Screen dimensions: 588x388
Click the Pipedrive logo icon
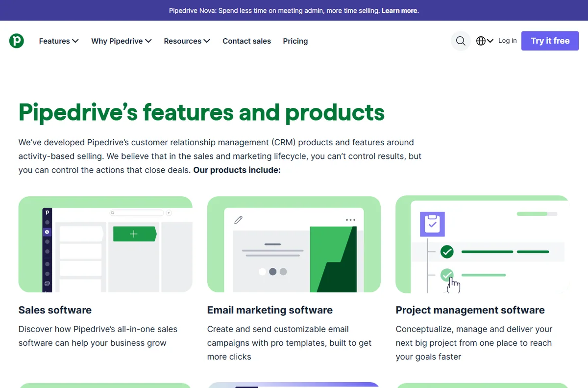point(17,41)
